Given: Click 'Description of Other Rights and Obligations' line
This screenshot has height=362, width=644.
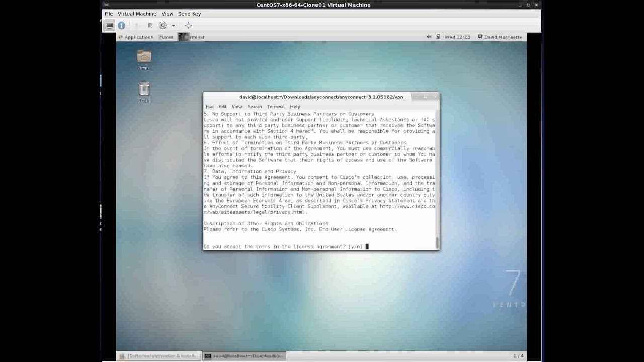Looking at the screenshot, I should pos(266,224).
